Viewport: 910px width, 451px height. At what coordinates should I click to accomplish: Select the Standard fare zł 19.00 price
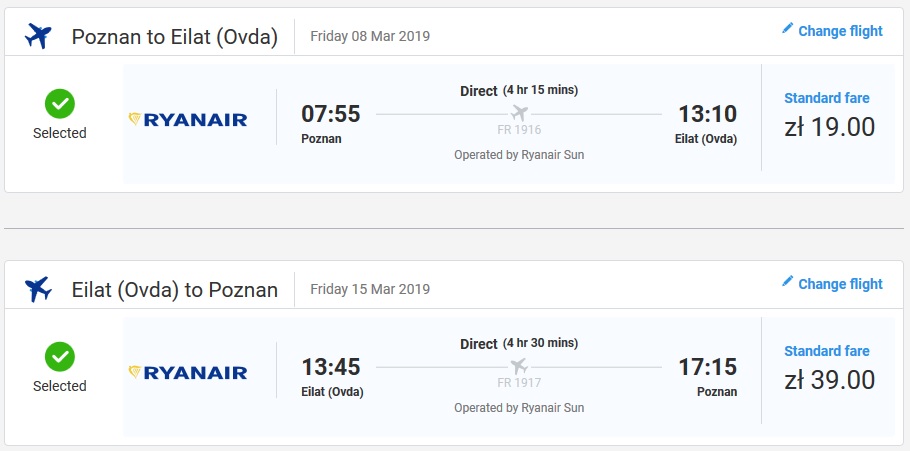tap(829, 127)
